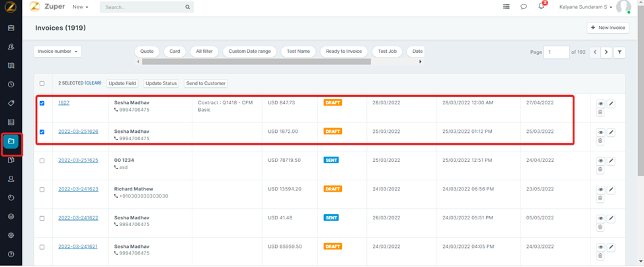Delete invoice 2022-03-251625 using the trash icon
The image size is (644, 267).
coord(600,170)
